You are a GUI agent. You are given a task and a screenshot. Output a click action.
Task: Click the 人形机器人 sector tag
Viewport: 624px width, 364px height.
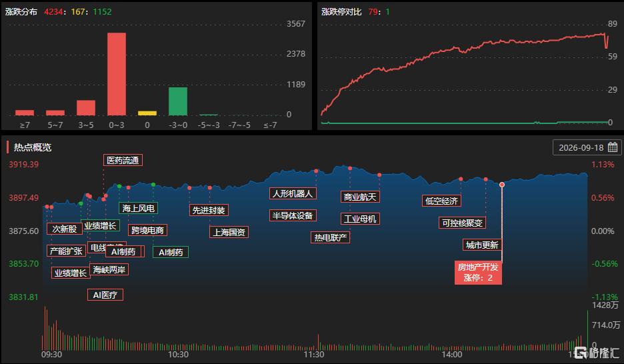pyautogui.click(x=293, y=194)
